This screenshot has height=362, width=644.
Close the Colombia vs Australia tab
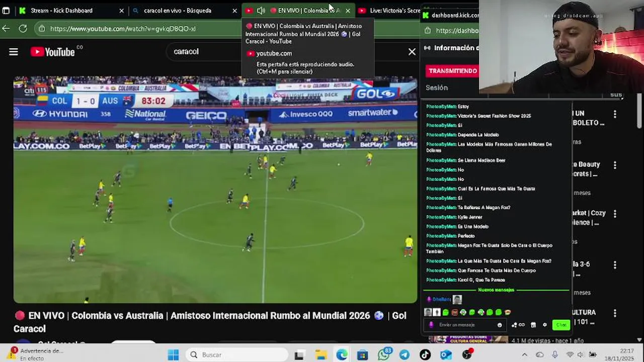coord(348,11)
